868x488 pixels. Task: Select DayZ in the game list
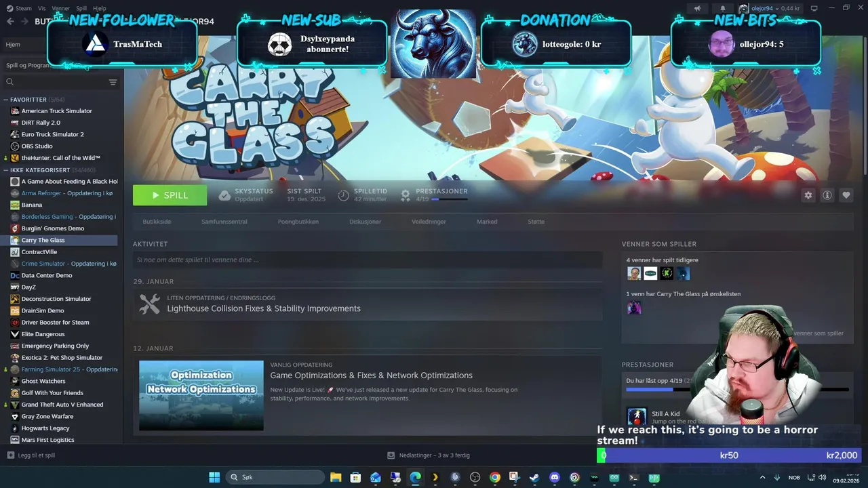[x=28, y=287]
